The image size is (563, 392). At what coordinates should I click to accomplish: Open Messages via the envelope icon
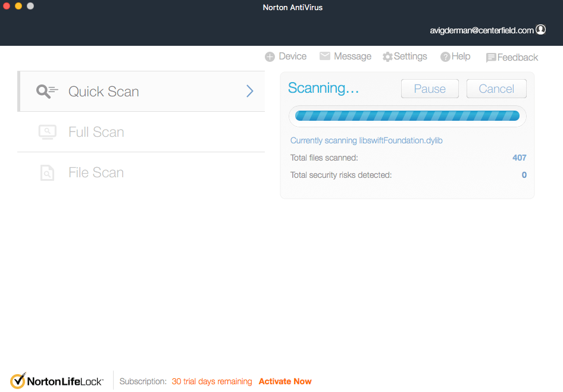point(325,56)
